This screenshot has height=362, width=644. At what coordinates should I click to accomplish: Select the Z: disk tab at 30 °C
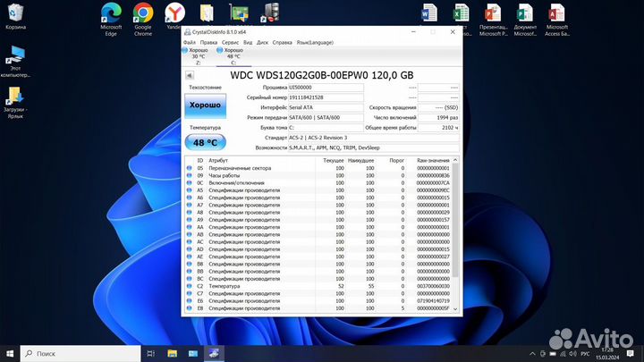pyautogui.click(x=198, y=56)
